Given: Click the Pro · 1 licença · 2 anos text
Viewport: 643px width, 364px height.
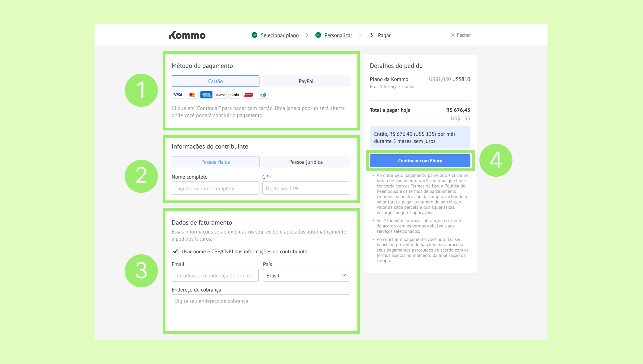Looking at the screenshot, I should tap(392, 87).
